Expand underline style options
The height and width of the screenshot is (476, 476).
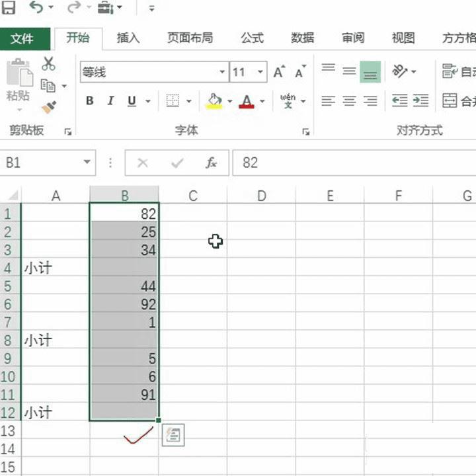point(148,101)
